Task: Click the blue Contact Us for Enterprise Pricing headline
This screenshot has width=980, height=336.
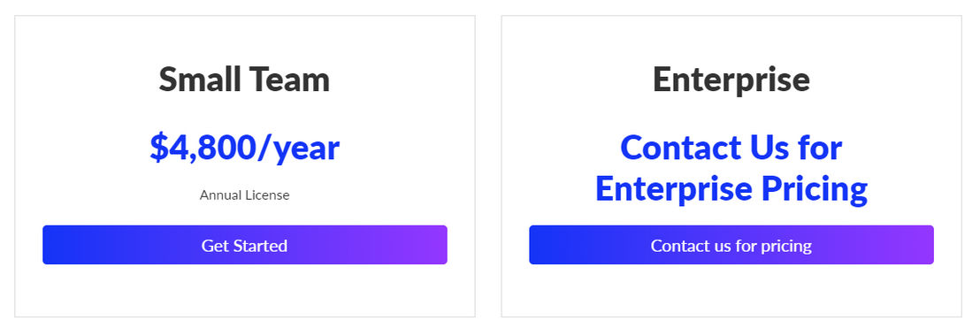Action: (731, 168)
